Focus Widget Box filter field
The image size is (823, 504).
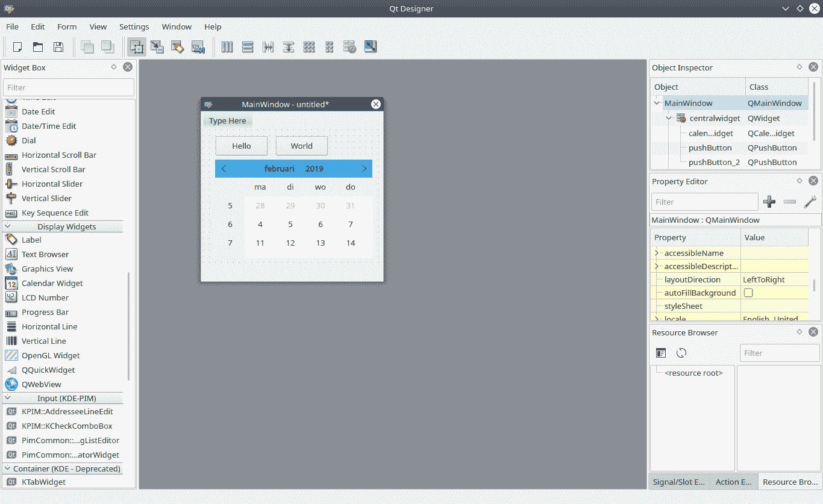69,87
